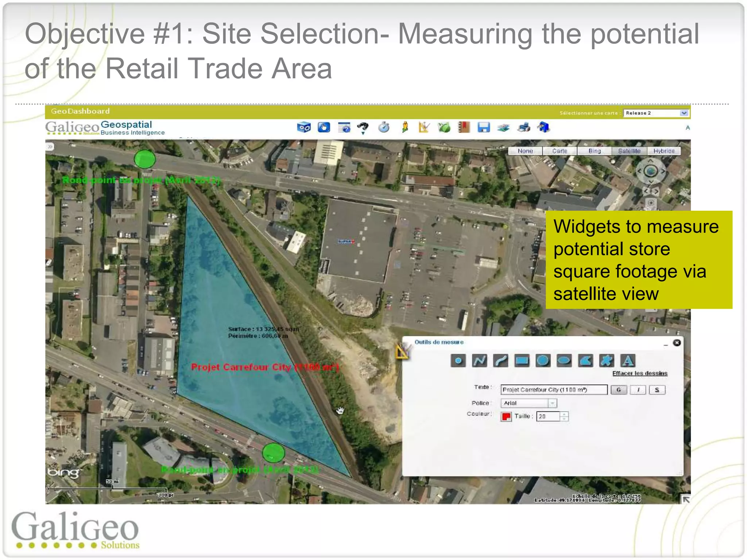Switch base map to None

(x=525, y=151)
